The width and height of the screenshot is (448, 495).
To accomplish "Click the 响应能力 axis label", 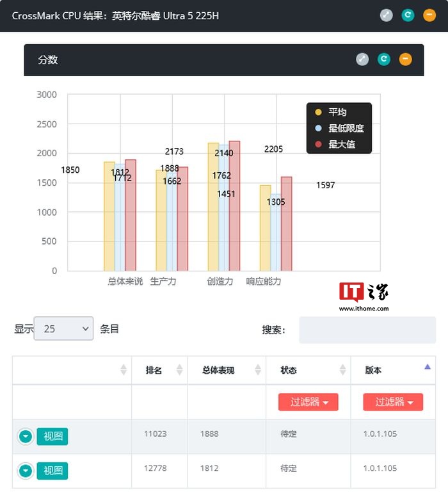I will (x=264, y=281).
